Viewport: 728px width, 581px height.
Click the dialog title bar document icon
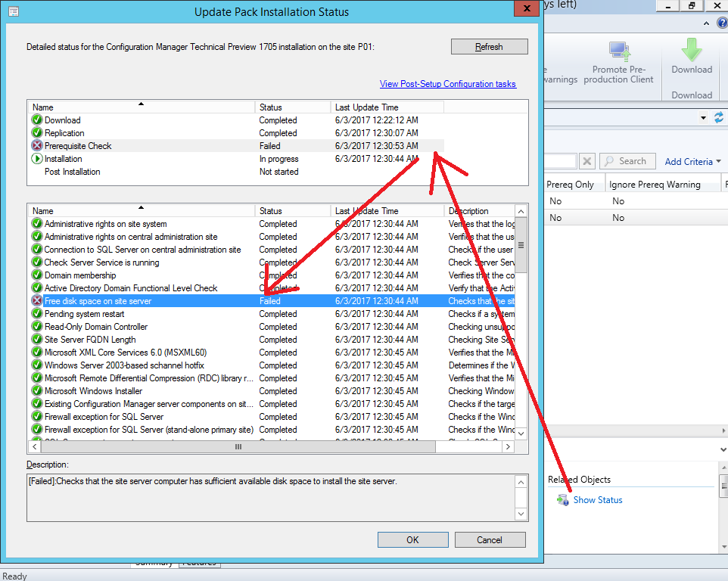[14, 11]
